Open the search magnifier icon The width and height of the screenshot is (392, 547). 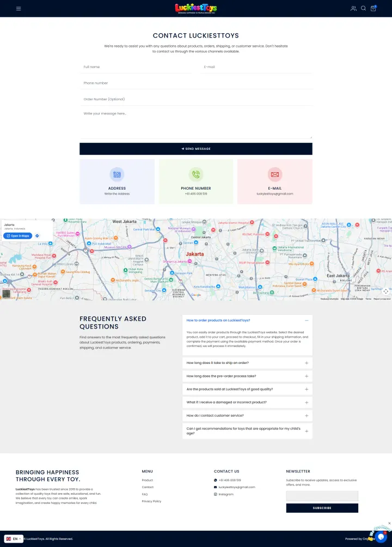pyautogui.click(x=363, y=8)
